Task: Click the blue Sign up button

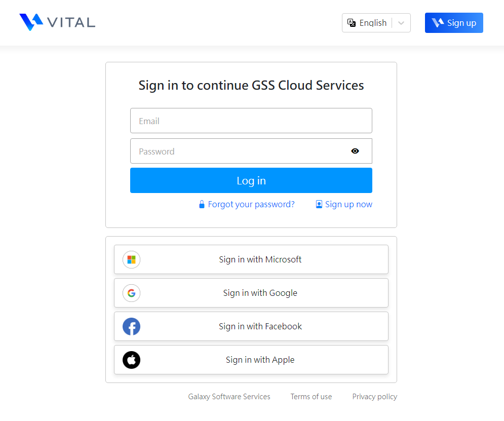Action: [x=454, y=23]
